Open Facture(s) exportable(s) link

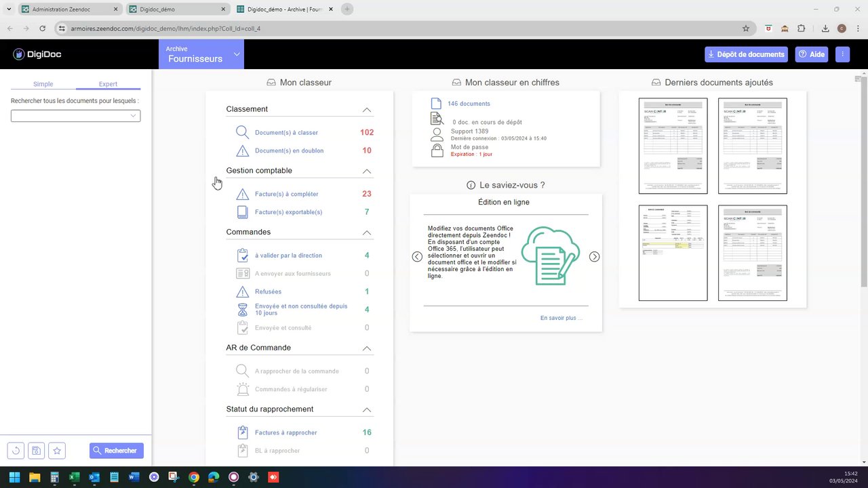(x=288, y=212)
